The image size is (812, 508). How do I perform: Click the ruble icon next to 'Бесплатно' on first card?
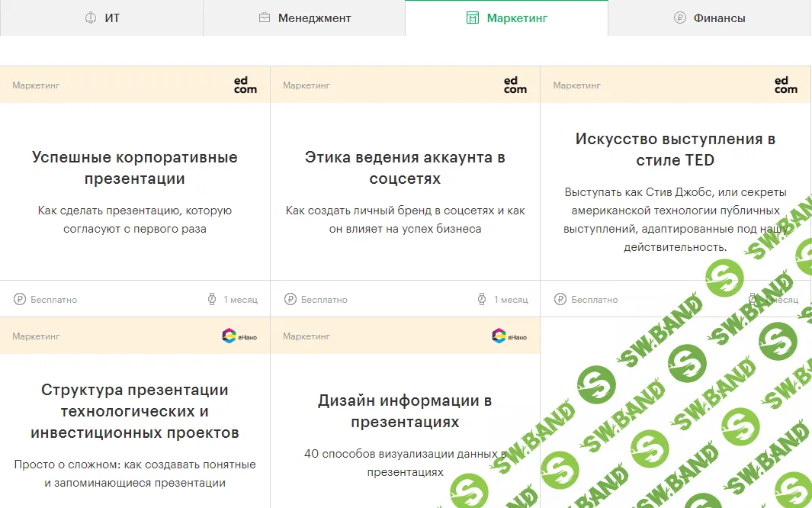tap(21, 299)
